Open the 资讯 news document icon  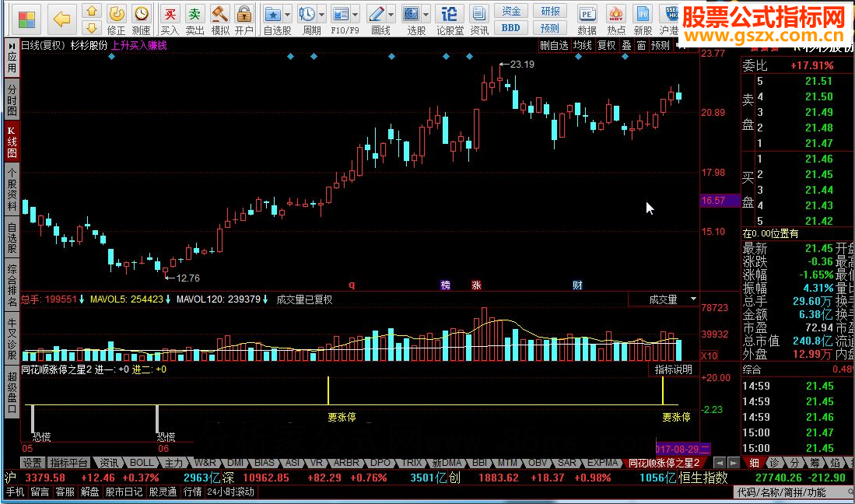pos(478,14)
